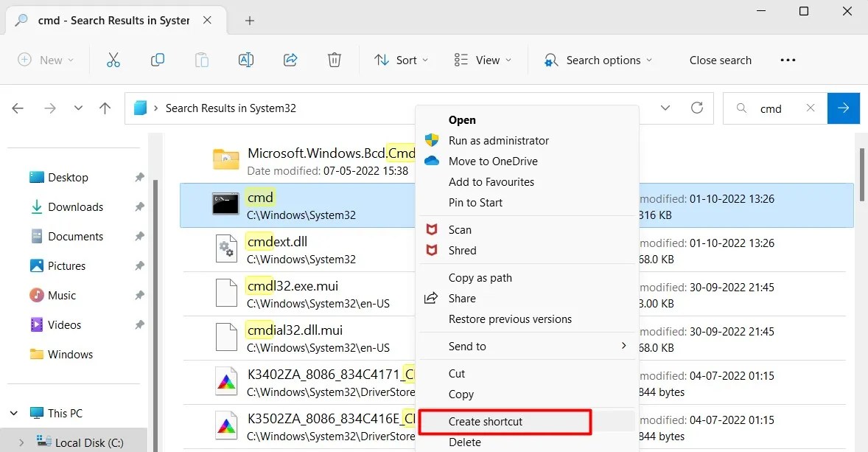Click the Close search button
The image size is (868, 452).
click(720, 60)
